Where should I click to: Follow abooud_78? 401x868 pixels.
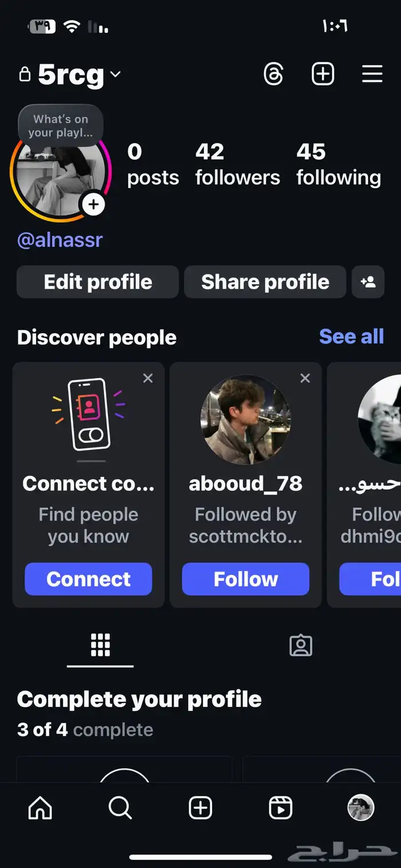tap(246, 579)
